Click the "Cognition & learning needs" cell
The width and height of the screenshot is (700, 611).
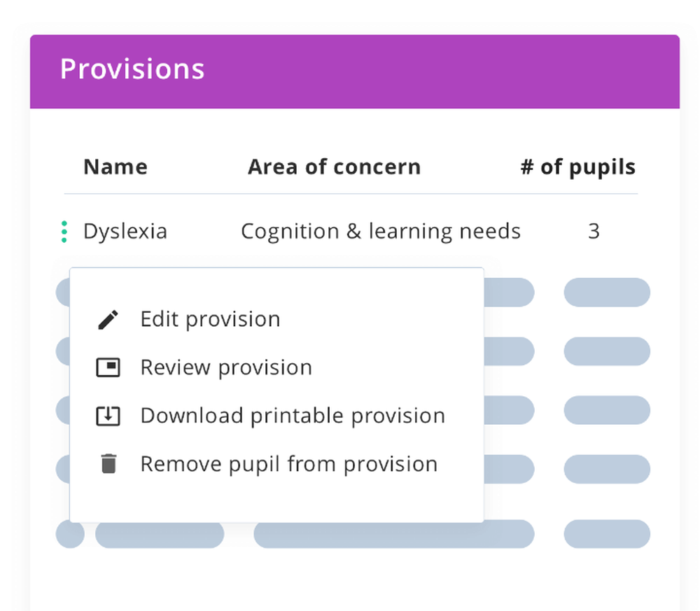[x=380, y=232]
